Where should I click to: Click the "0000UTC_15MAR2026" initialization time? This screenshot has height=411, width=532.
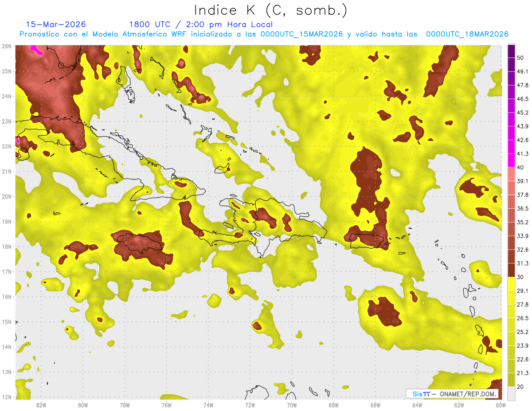301,34
